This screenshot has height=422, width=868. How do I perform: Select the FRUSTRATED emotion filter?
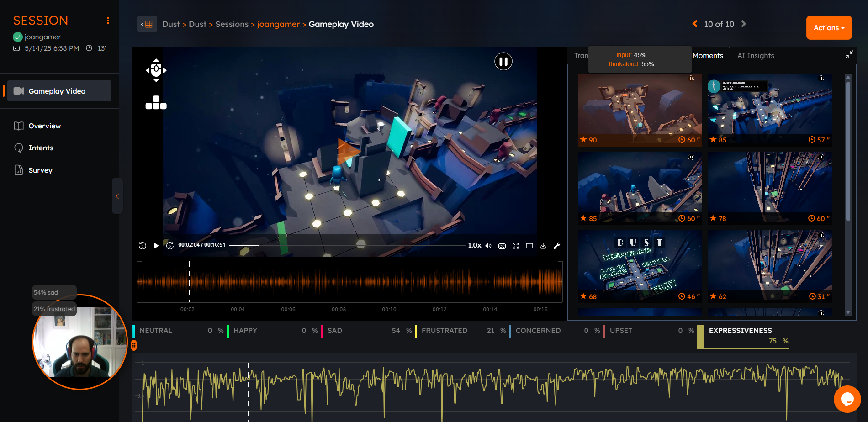pos(461,331)
